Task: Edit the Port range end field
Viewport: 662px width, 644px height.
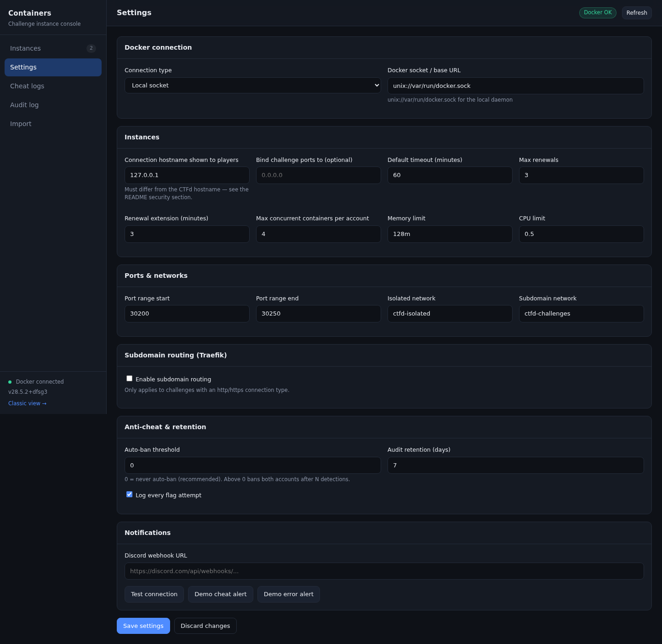Action: click(319, 314)
